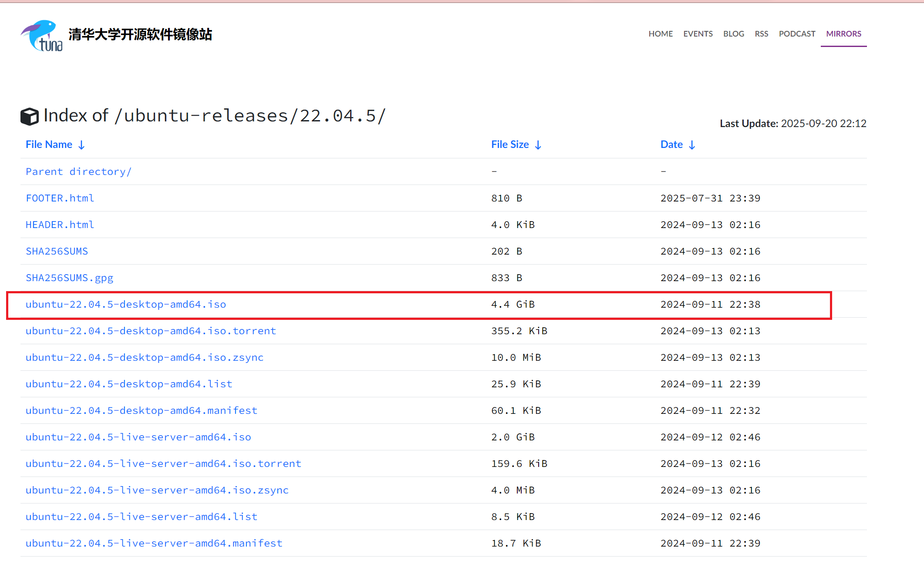Image resolution: width=924 pixels, height=584 pixels.
Task: Download ubuntu-22.04.5-live-server-amd64.iso
Action: (x=138, y=437)
